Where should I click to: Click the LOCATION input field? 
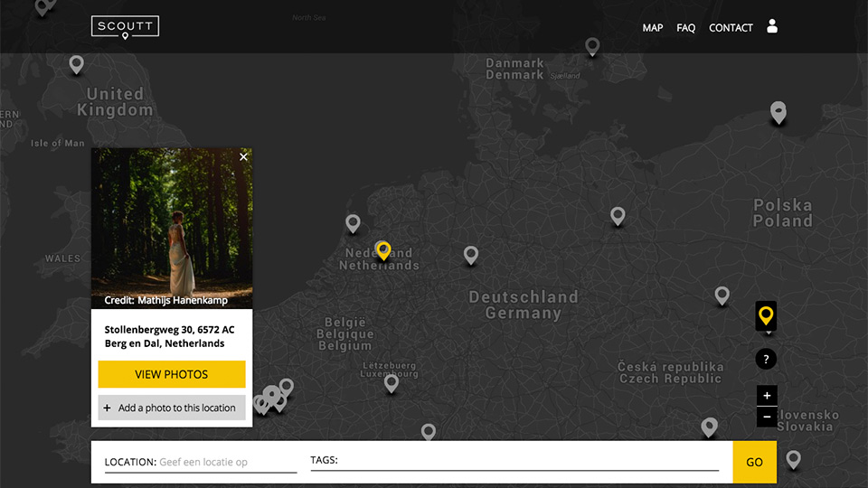pos(201,462)
